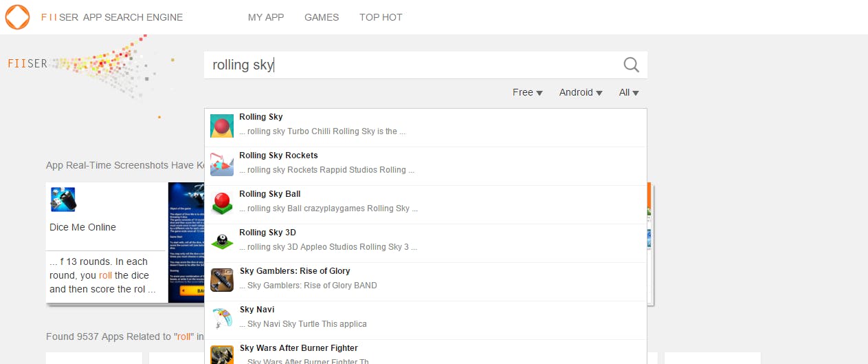
Task: Click the "App Real-Time Screenshots Have" heading
Action: [125, 165]
